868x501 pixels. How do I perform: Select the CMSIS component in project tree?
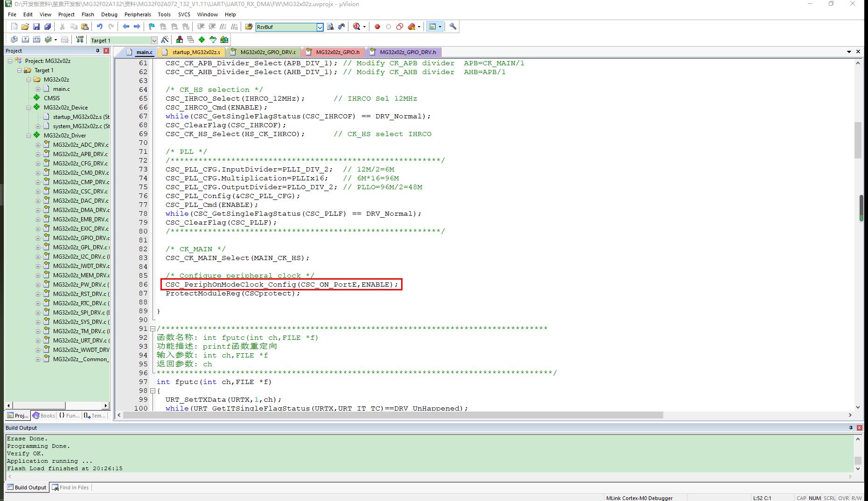(52, 98)
